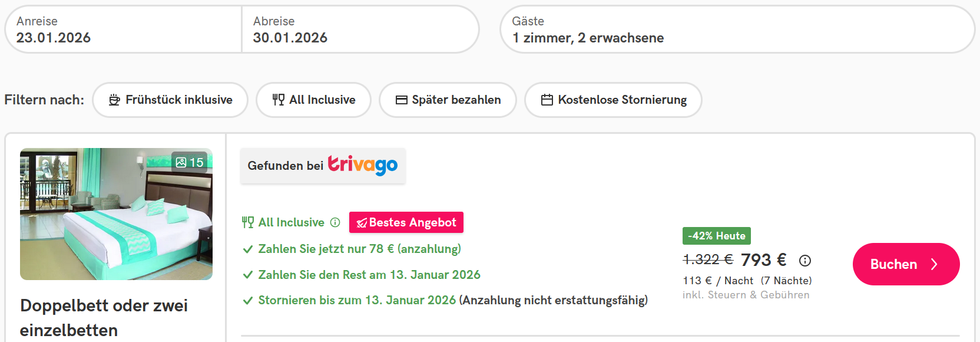Click the calendar icon for free cancellation

[547, 100]
